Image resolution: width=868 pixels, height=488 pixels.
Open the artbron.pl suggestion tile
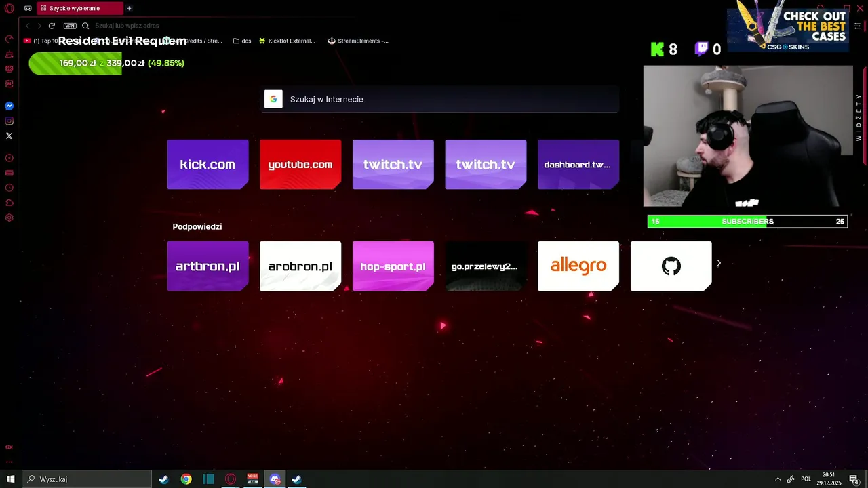click(208, 266)
